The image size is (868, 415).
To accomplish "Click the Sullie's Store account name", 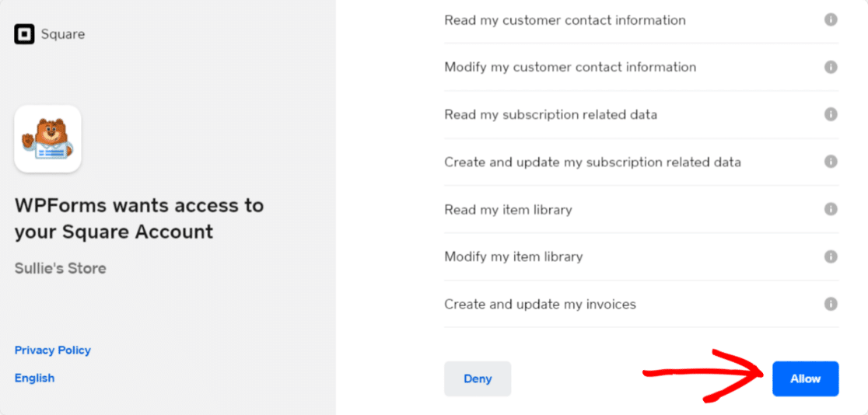I will [x=61, y=269].
